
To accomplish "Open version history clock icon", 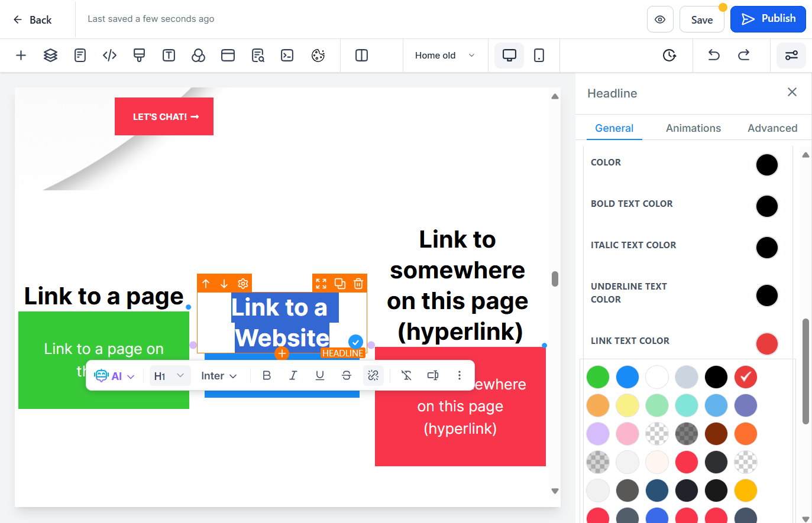I will click(x=669, y=56).
